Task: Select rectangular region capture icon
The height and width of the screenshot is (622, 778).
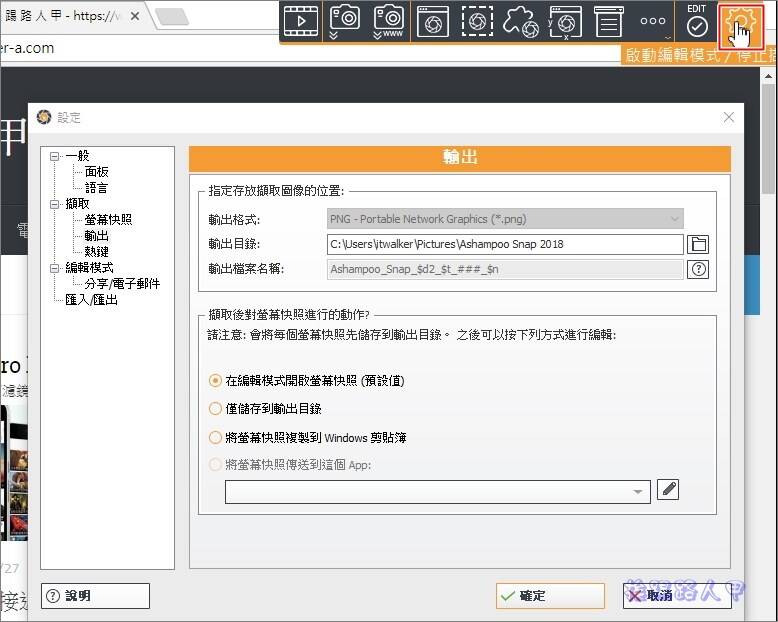Action: [x=477, y=21]
